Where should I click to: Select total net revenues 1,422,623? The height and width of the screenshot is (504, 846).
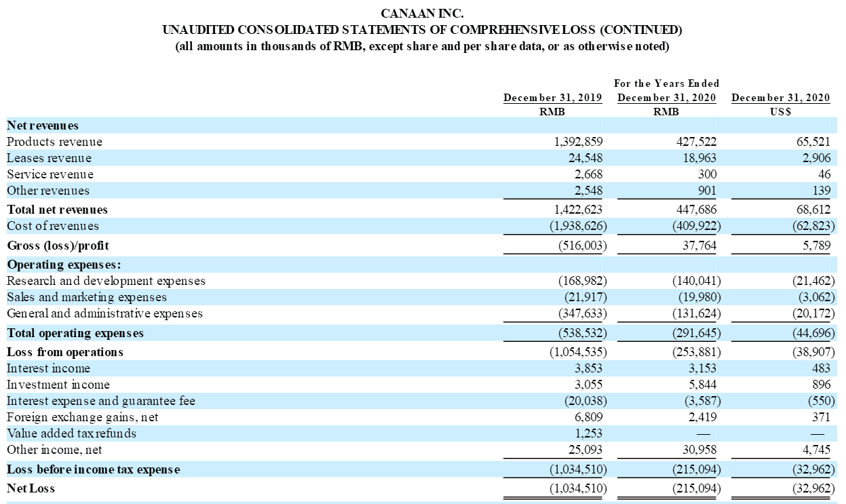click(579, 210)
